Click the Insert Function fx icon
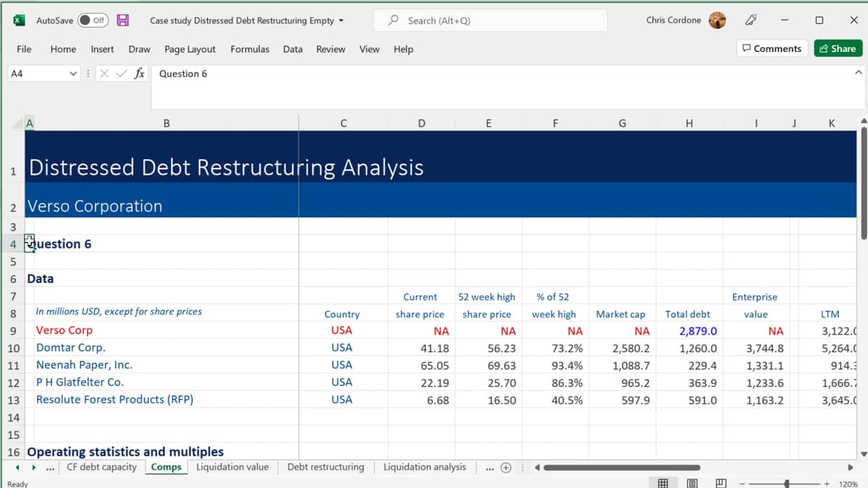This screenshot has width=868, height=488. [140, 74]
